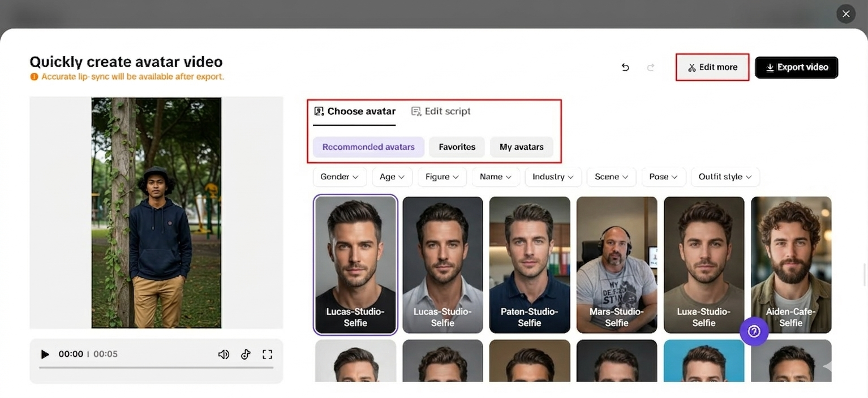
Task: Switch to My avatars filter
Action: click(521, 147)
